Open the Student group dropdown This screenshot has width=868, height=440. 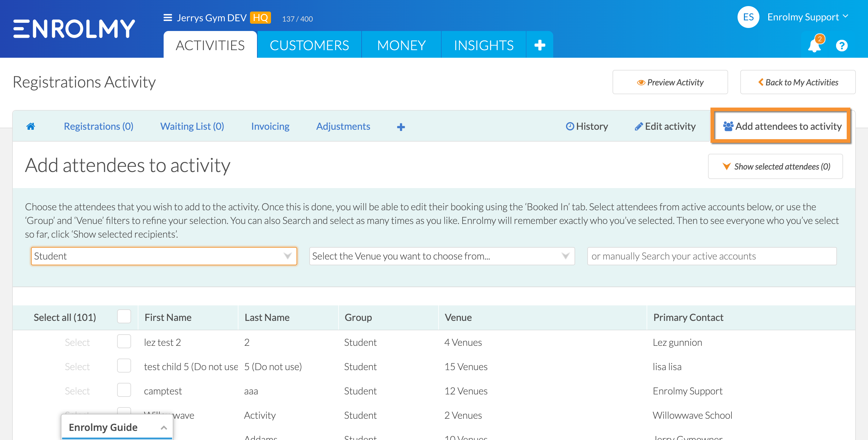(164, 256)
